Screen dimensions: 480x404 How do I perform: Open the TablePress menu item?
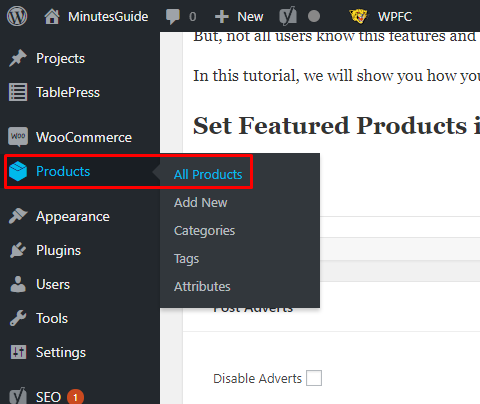[68, 92]
